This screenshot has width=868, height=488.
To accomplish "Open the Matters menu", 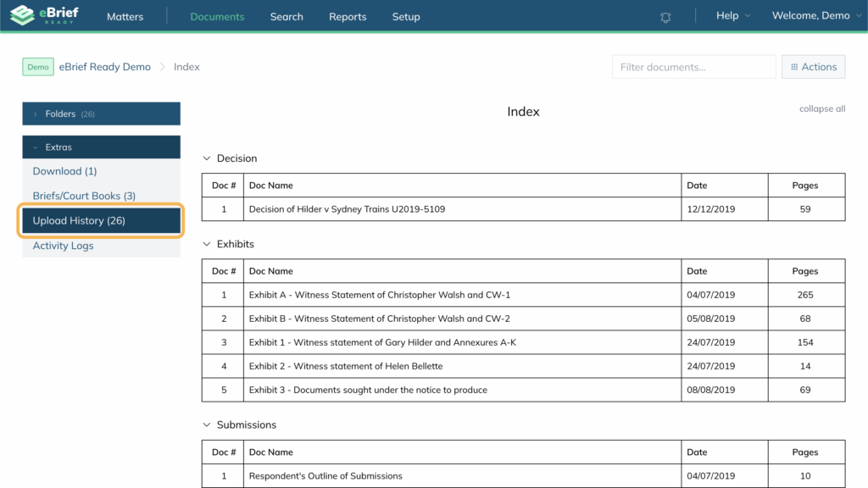I will point(125,17).
